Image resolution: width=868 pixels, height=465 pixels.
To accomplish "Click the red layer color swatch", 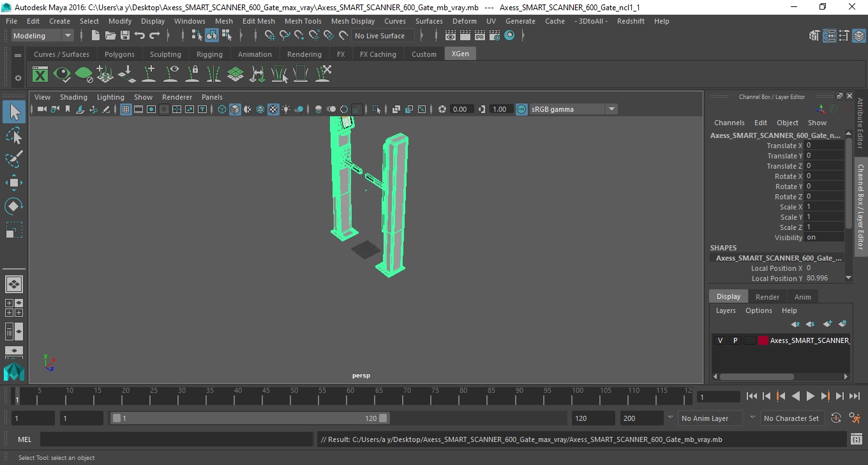I will tap(763, 340).
